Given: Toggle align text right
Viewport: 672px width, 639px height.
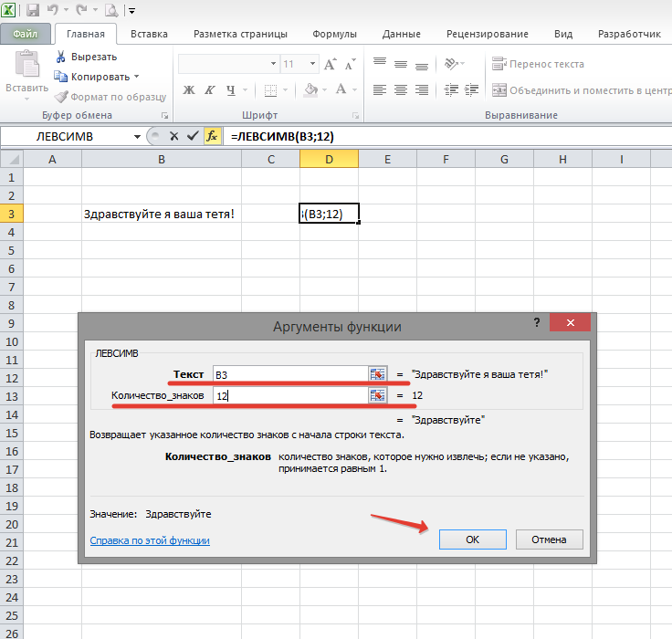Looking at the screenshot, I should tap(422, 90).
